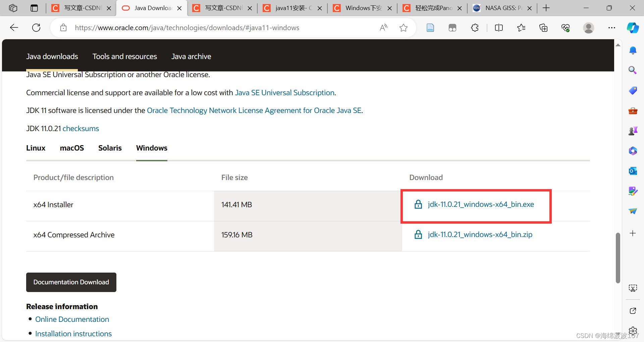The width and height of the screenshot is (644, 342).
Task: Add this page to favorites star
Action: (404, 27)
